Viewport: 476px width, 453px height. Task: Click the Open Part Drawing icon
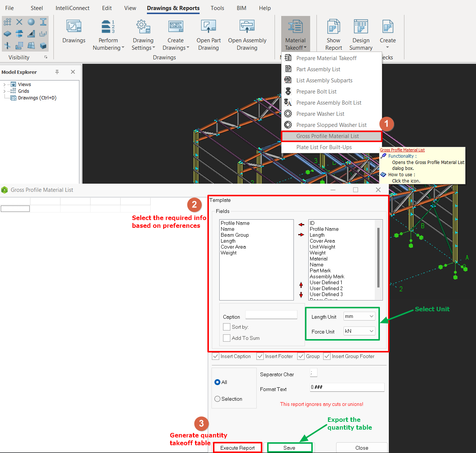click(208, 27)
